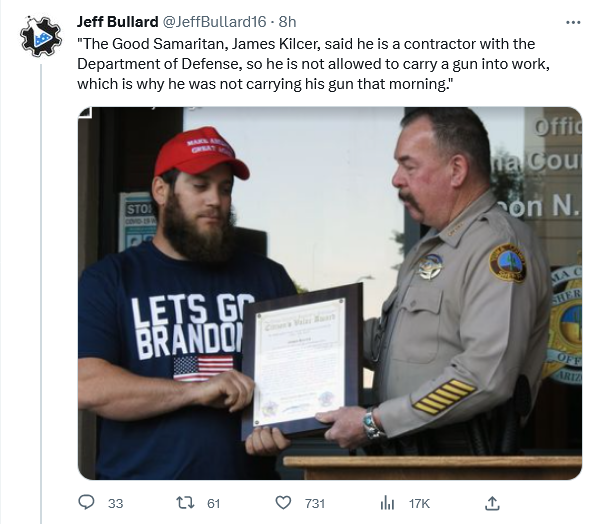Click the red cap in the photo
This screenshot has height=524, width=598.
pyautogui.click(x=201, y=153)
